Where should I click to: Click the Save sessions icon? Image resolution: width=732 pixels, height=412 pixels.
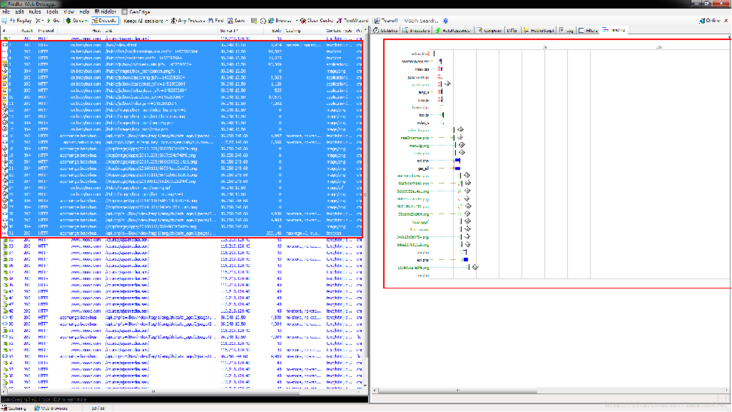pos(236,20)
